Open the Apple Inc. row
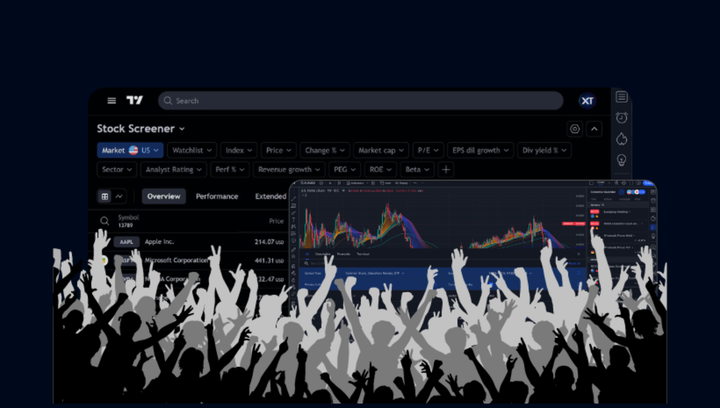 tap(159, 241)
